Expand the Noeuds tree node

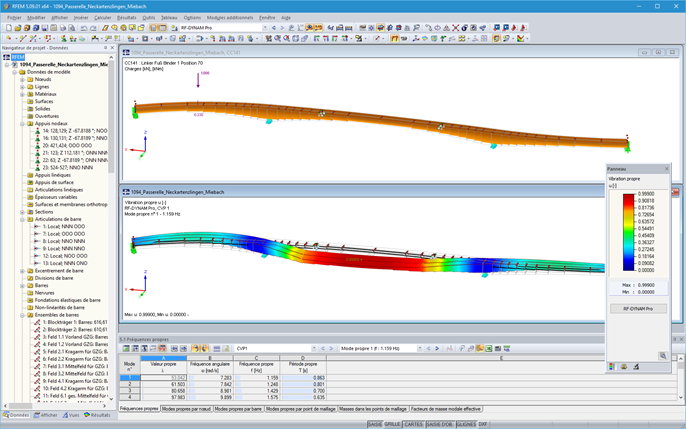pos(22,80)
